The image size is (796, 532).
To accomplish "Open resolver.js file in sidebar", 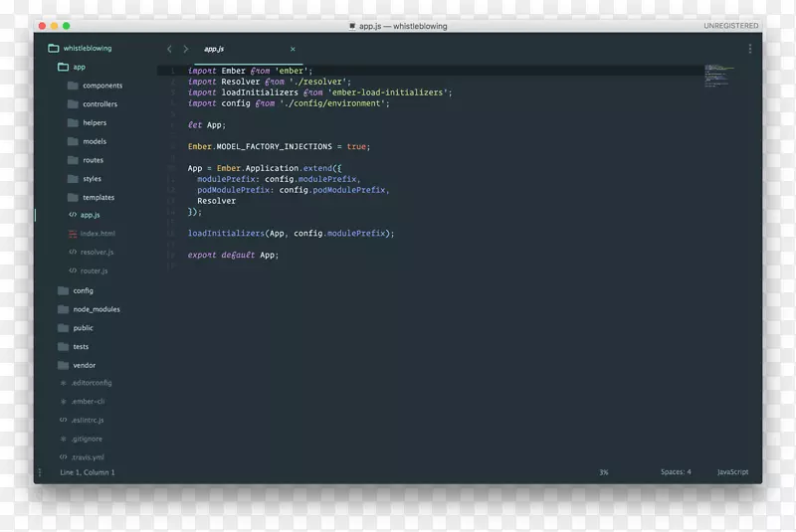I will (91, 252).
